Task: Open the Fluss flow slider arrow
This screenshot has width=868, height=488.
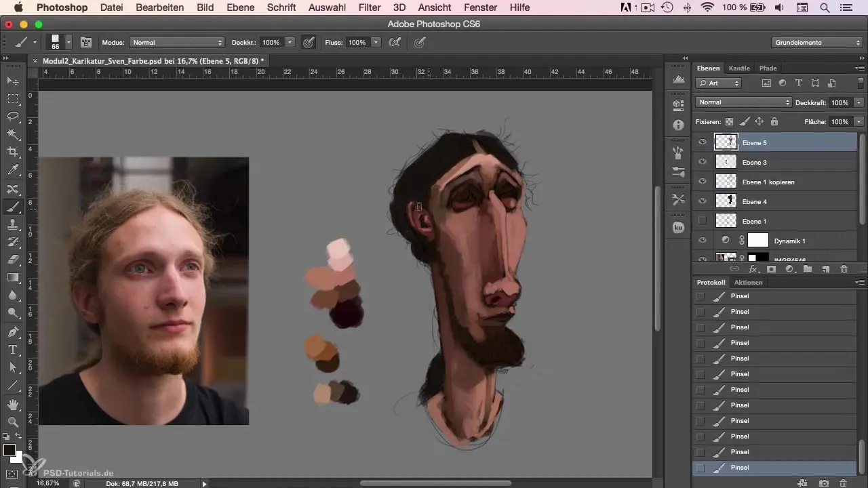Action: click(375, 42)
